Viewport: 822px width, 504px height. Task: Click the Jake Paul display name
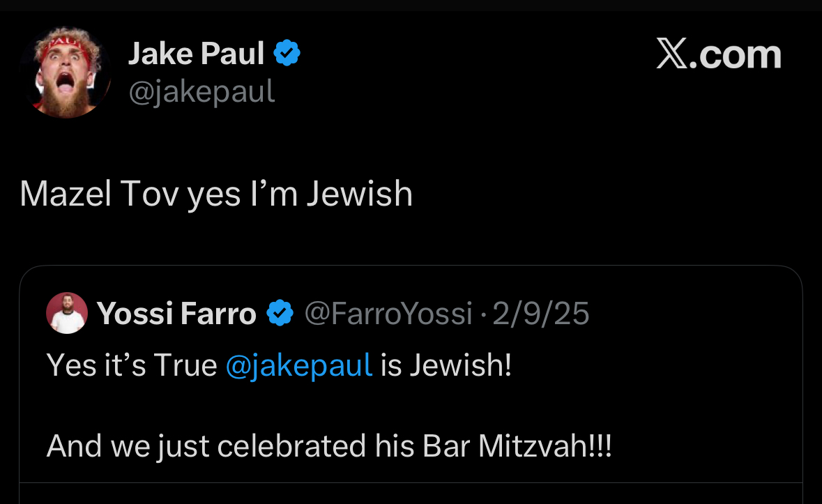tap(195, 54)
